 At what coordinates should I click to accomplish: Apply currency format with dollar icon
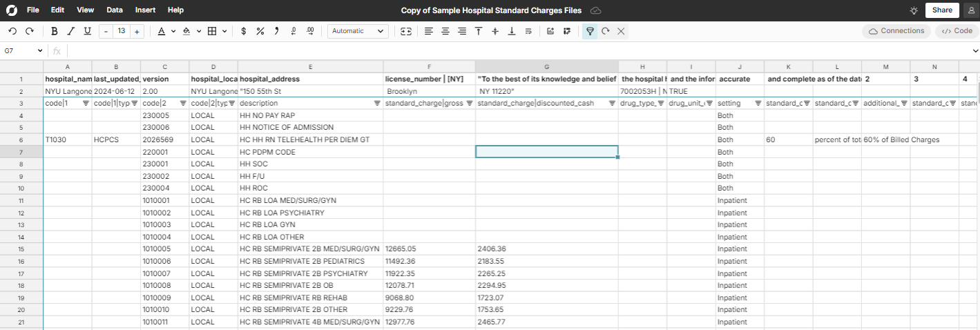(243, 31)
